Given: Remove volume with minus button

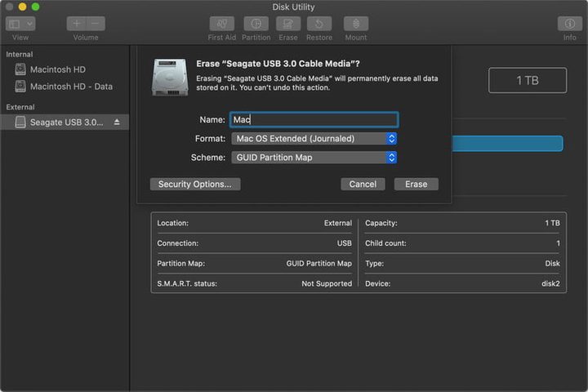Looking at the screenshot, I should pyautogui.click(x=96, y=24).
